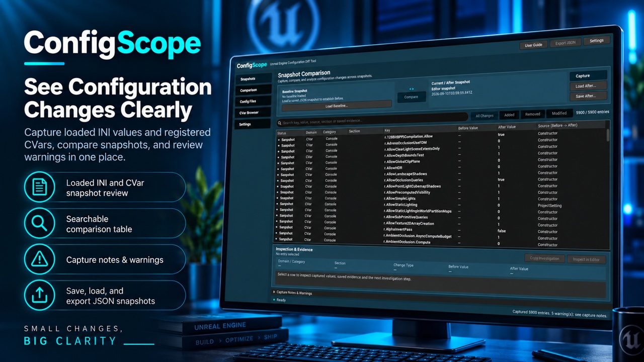Click the Settings button in the top bar
Image resolution: width=644 pixels, height=362 pixels.
pos(597,41)
